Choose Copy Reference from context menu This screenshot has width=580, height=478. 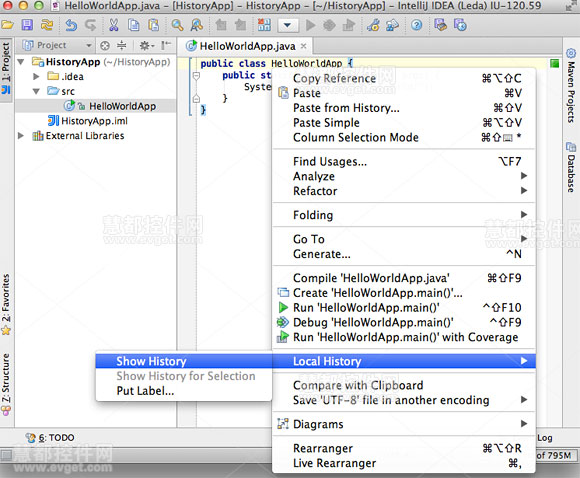click(x=404, y=78)
